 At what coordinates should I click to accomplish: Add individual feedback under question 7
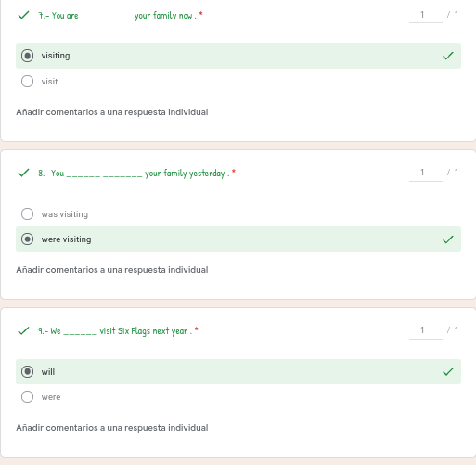(x=112, y=112)
